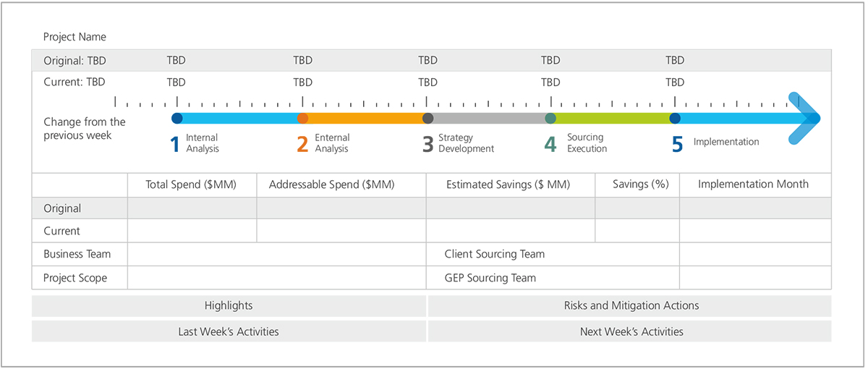Screen dimensions: 868x369
Task: Select the blue number 5 stage marker
Action: click(677, 144)
